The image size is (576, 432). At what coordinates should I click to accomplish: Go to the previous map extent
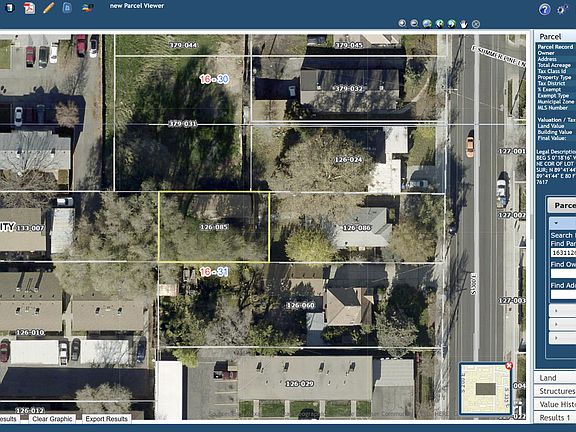pos(439,24)
